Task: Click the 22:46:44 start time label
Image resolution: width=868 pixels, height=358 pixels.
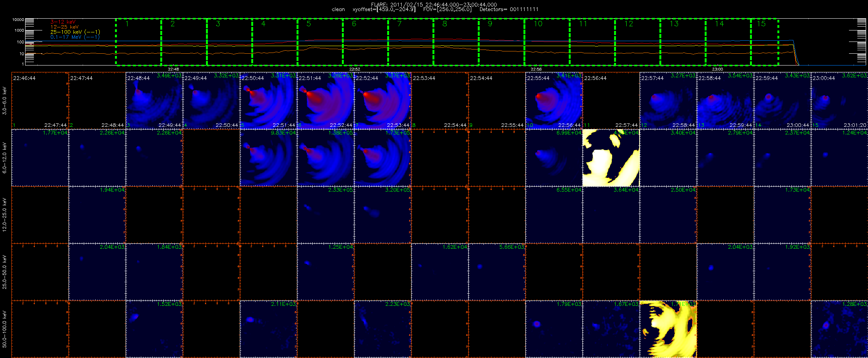Action: click(x=24, y=78)
